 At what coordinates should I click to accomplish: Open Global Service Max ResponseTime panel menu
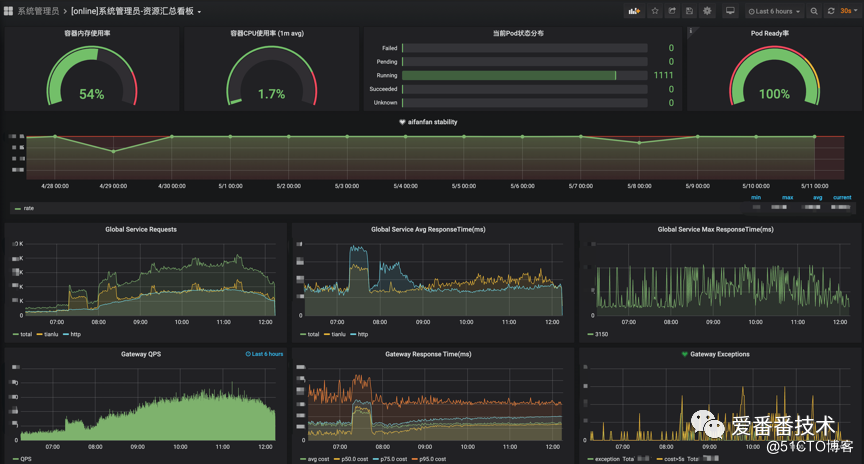pos(715,229)
